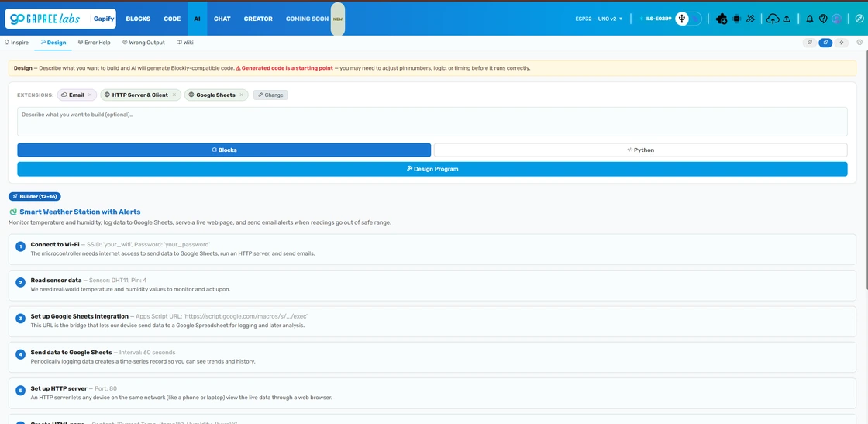This screenshot has width=868, height=424.
Task: Open the settings gear below the header
Action: pyautogui.click(x=859, y=42)
